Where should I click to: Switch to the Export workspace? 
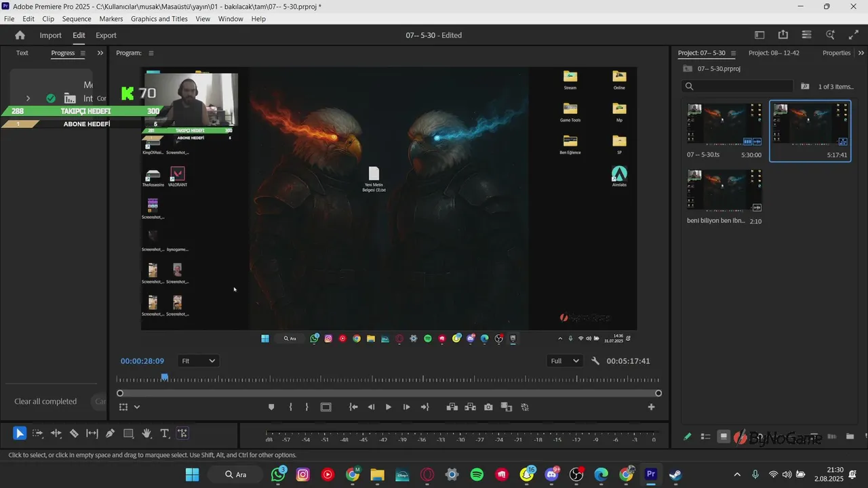pos(106,35)
